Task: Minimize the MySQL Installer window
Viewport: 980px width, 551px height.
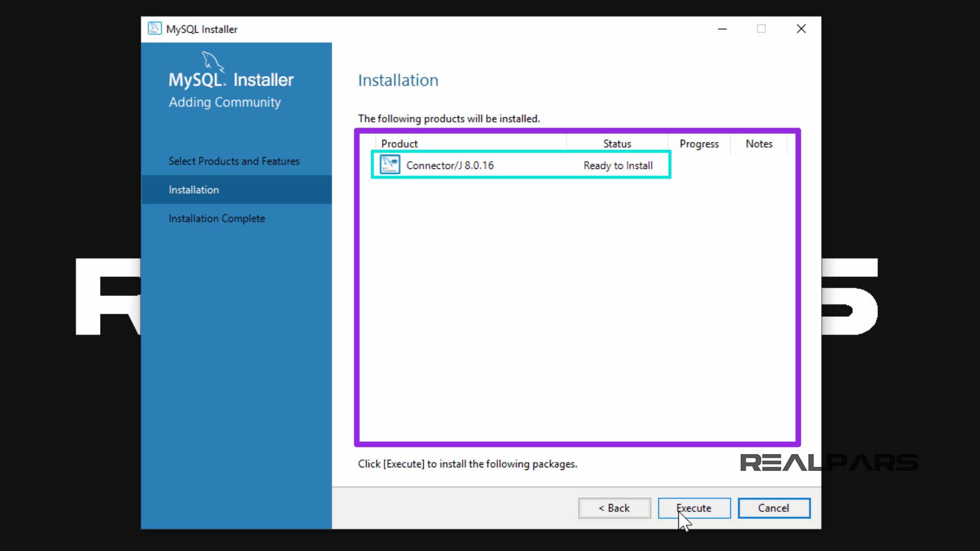Action: click(722, 29)
